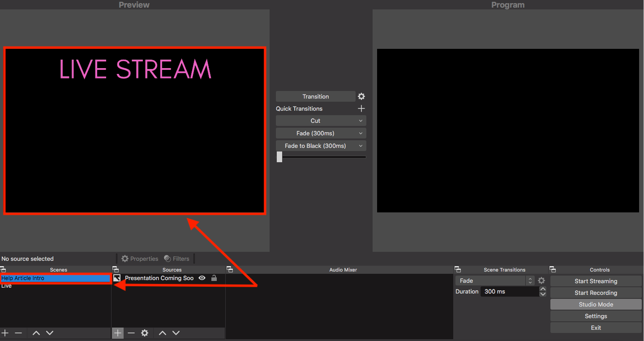Image resolution: width=644 pixels, height=341 pixels.
Task: Hide the Presentation Coming Soon source
Action: point(202,278)
